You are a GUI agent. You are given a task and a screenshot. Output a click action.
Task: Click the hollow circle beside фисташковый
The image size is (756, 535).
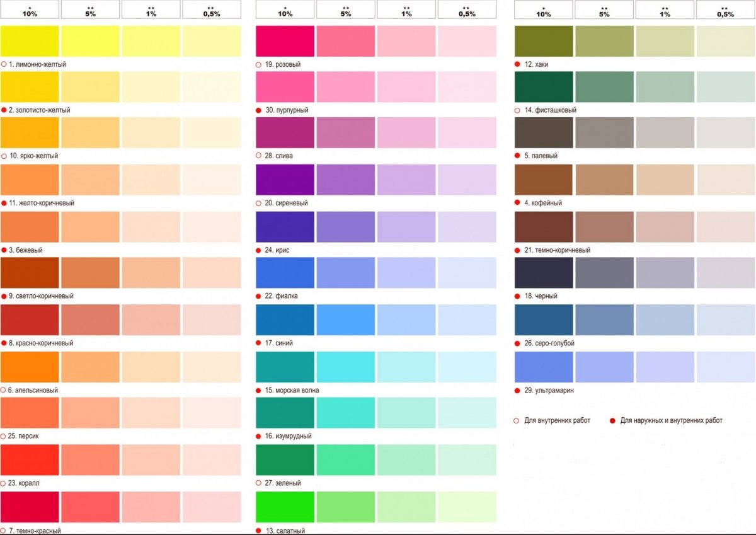click(517, 110)
